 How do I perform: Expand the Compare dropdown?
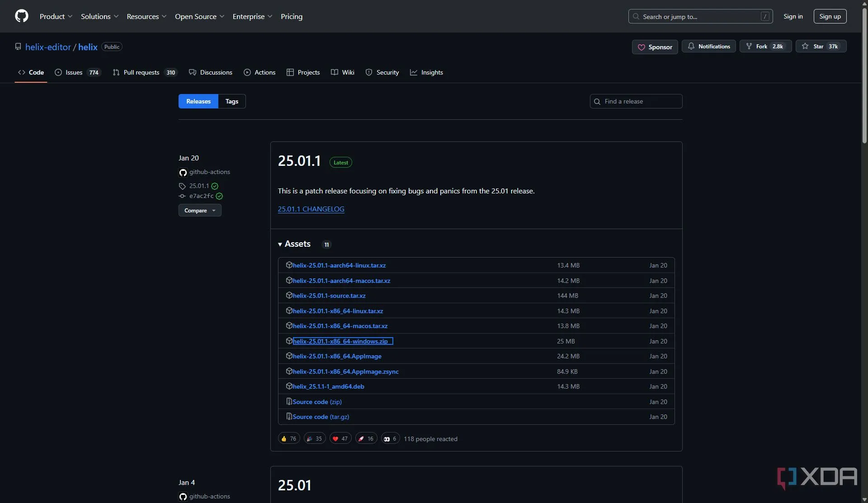(200, 210)
